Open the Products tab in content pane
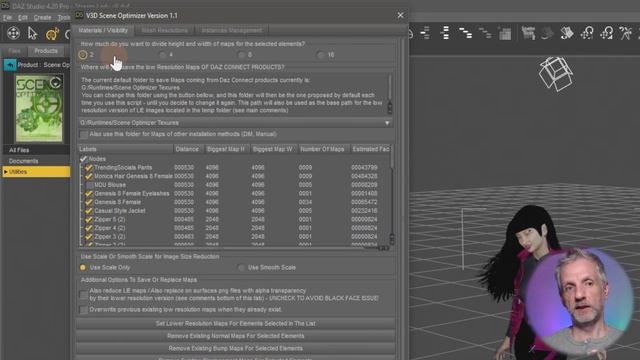 (46, 51)
